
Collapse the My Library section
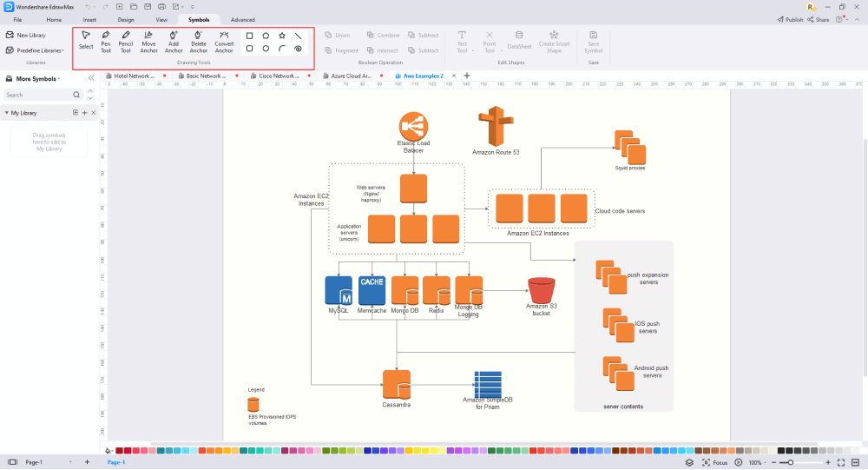click(x=7, y=113)
